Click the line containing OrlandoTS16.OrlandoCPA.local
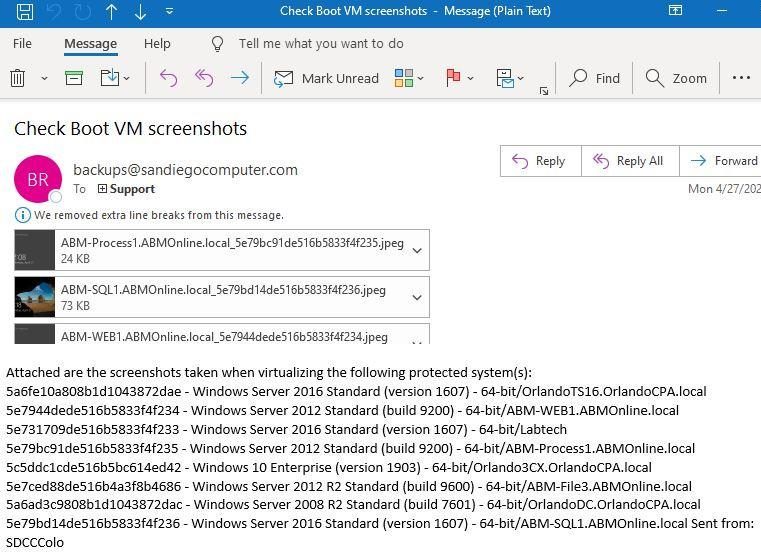This screenshot has height=553, width=761. click(x=356, y=391)
